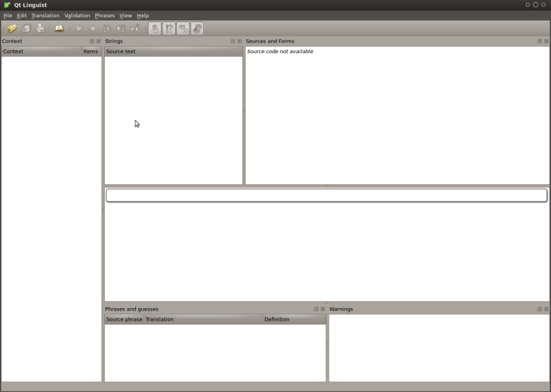Click the Done and Next checkmark icon
The height and width of the screenshot is (392, 551).
click(x=135, y=28)
